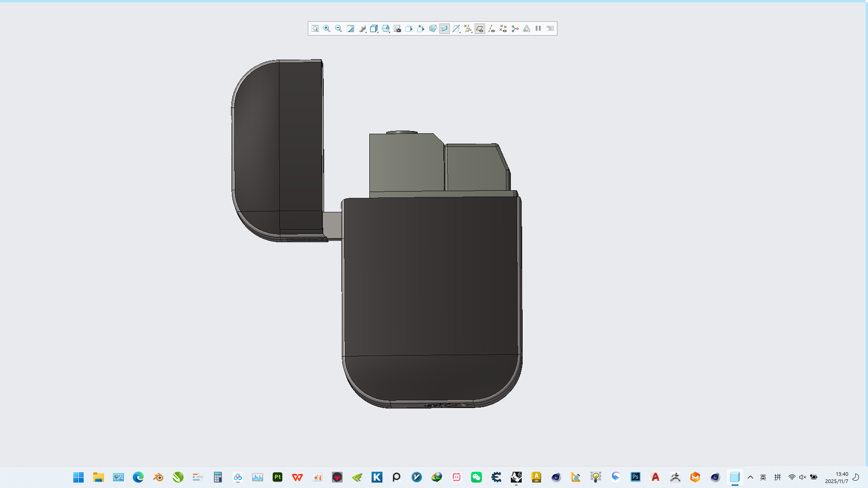Click the Zoom In magnifier icon
868x488 pixels.
tap(327, 28)
